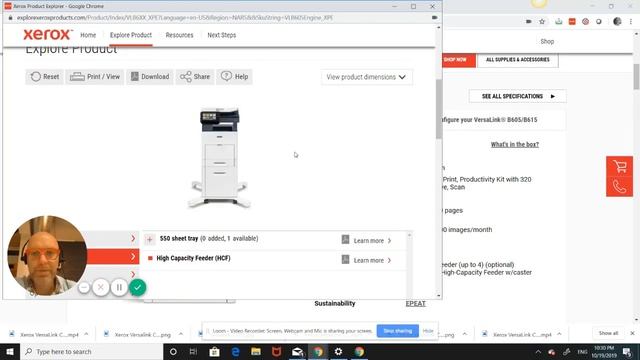Open ALL SUPPLIES & ACCESSORIES

pos(518,60)
